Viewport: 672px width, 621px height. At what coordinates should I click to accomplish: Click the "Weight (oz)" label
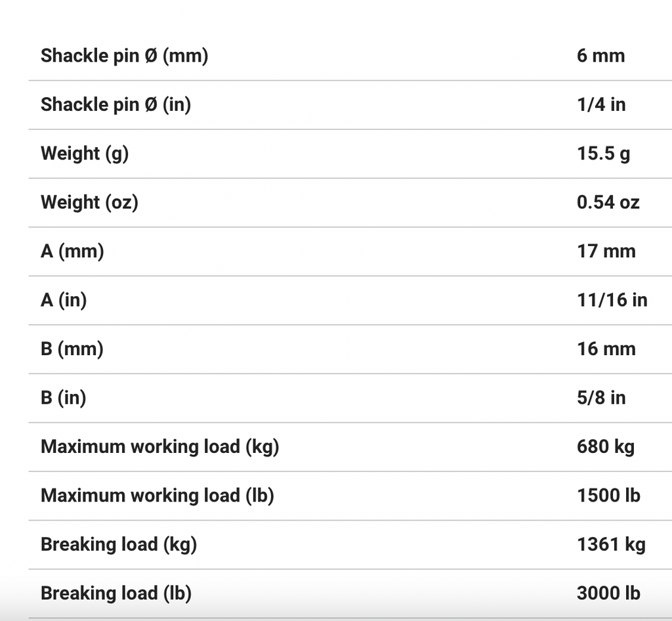pos(89,202)
